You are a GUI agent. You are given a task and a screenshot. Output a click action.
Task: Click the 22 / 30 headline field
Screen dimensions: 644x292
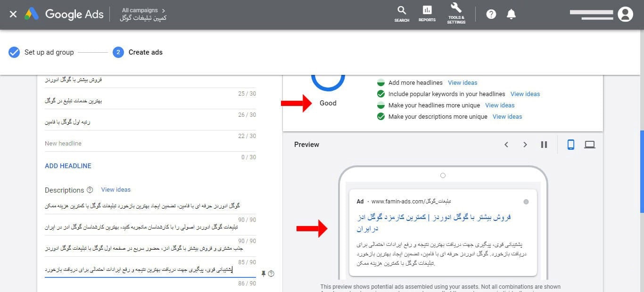pyautogui.click(x=150, y=122)
